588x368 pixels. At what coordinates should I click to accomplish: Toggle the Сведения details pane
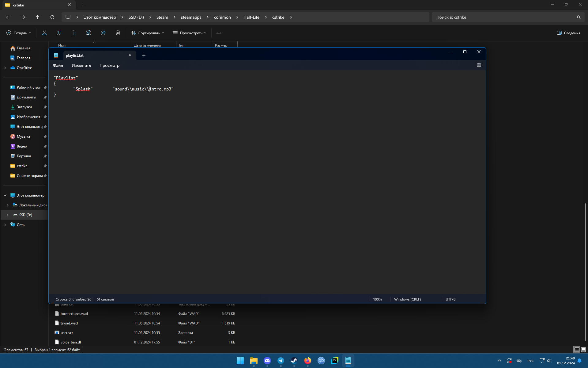(568, 33)
